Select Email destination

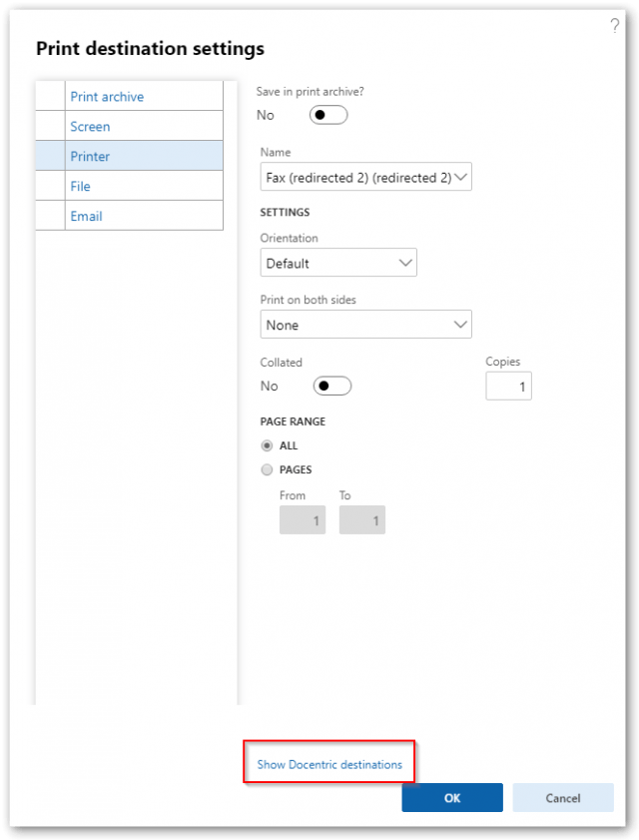[129, 216]
